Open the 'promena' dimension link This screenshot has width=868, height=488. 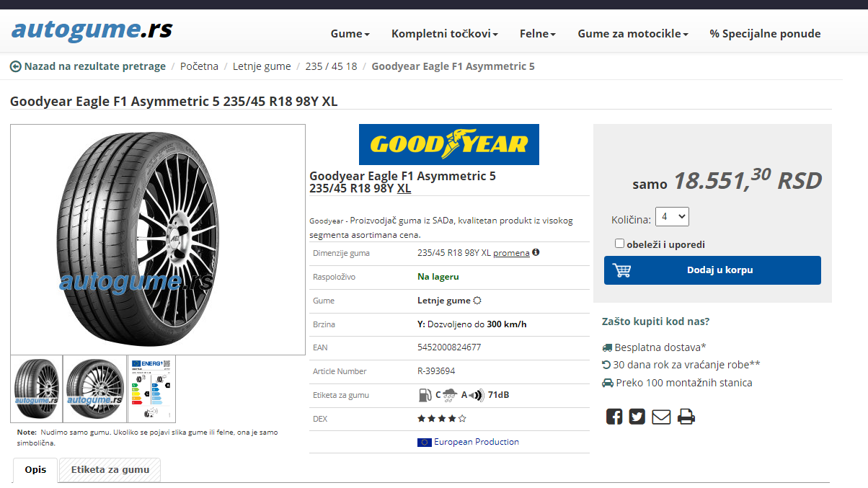coord(511,253)
